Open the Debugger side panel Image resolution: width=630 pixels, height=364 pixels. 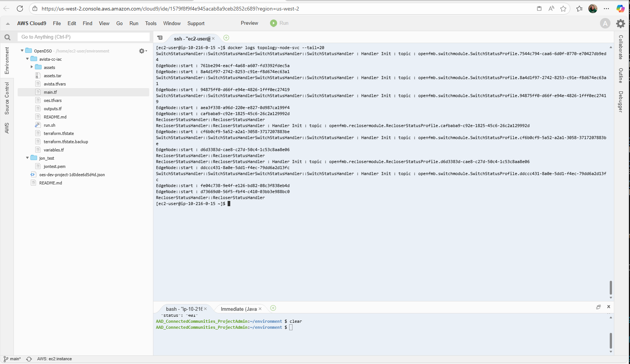tap(621, 102)
